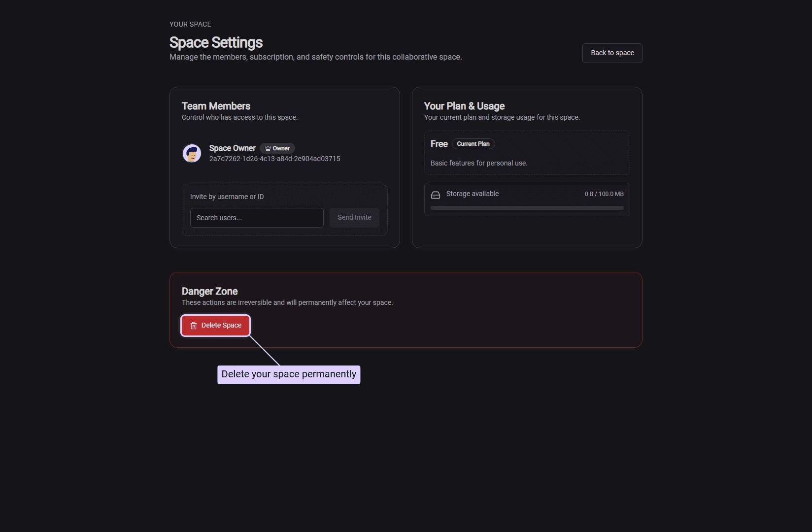Click inside the Search users field

[x=256, y=217]
